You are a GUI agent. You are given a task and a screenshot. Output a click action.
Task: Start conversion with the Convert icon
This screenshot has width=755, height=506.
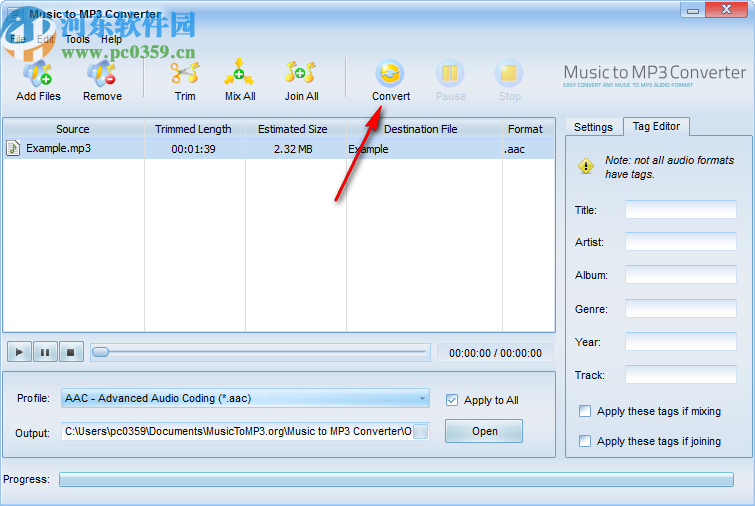[x=390, y=73]
